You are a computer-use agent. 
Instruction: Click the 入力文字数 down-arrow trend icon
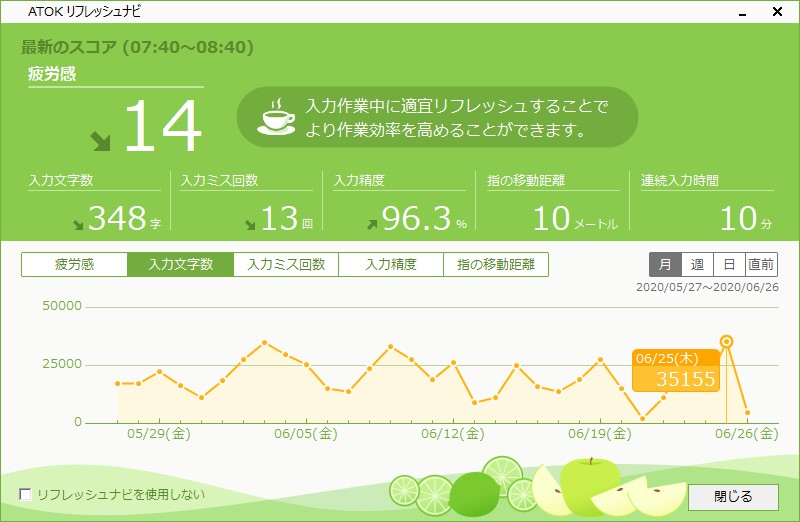(x=78, y=225)
